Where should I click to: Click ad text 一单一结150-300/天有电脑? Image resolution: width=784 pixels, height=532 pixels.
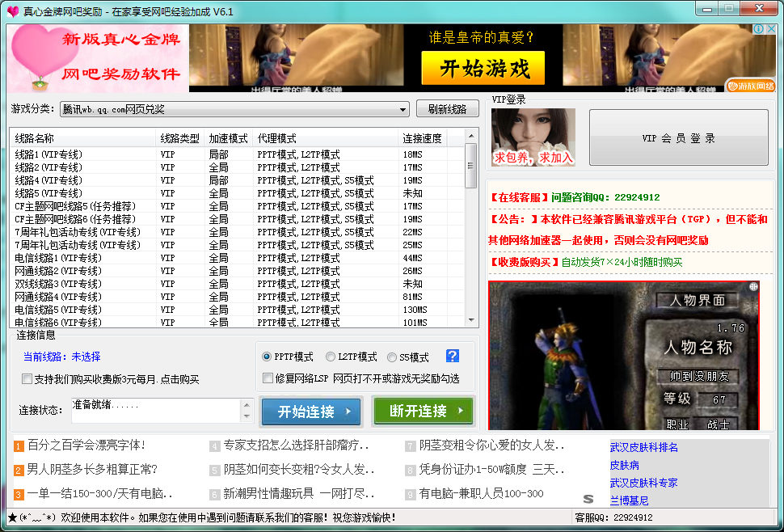coord(100,494)
